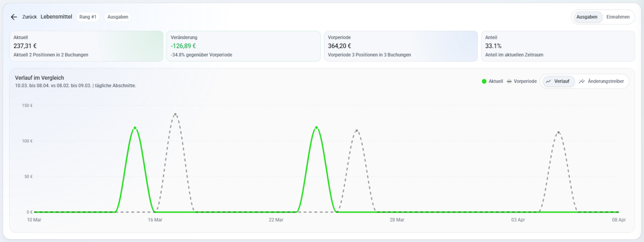Click the Verlauf line chart icon
The width and height of the screenshot is (644, 242).
click(548, 81)
